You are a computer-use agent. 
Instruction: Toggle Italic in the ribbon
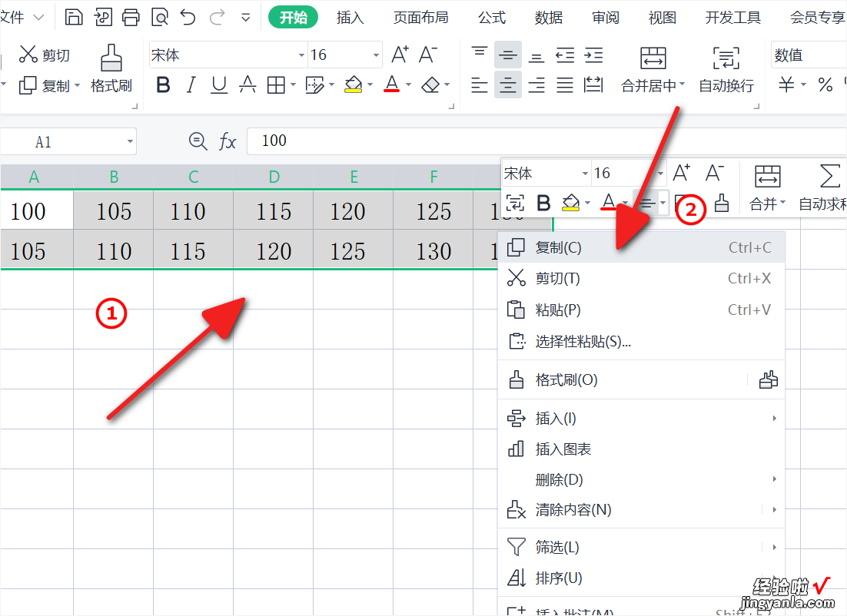coord(191,84)
